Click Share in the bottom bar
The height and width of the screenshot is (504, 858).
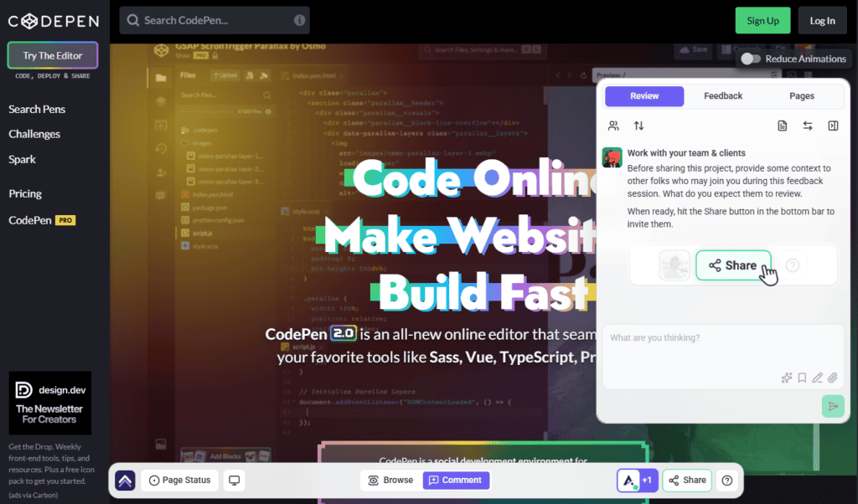[x=687, y=480]
